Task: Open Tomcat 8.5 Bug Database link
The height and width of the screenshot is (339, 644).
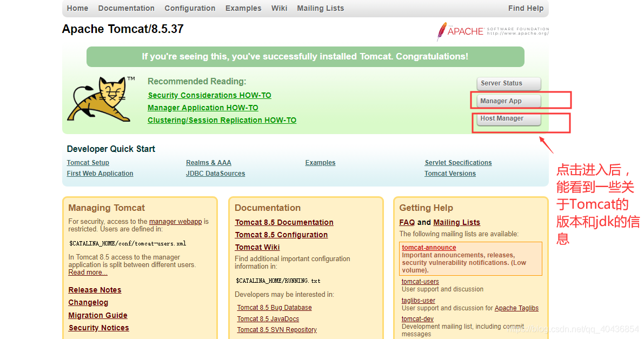Action: 274,307
